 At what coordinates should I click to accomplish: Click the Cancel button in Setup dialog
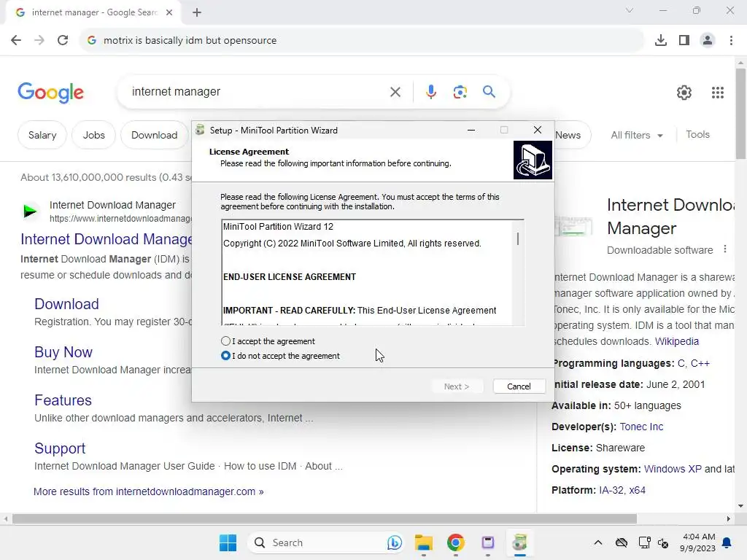pos(519,386)
